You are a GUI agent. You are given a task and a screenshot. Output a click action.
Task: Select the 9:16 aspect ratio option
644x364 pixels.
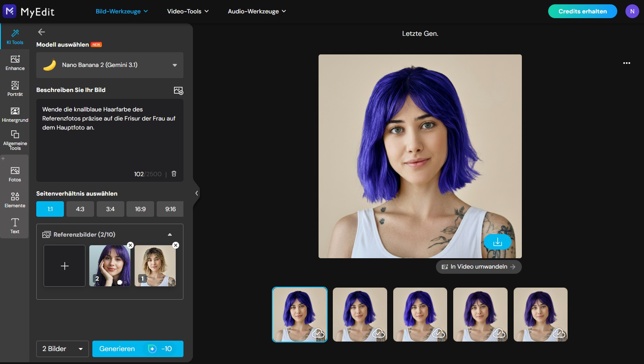pos(170,209)
